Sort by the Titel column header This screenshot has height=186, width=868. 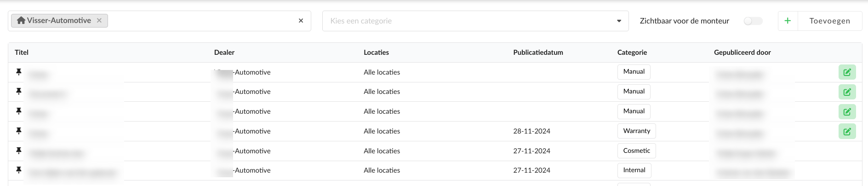click(22, 52)
